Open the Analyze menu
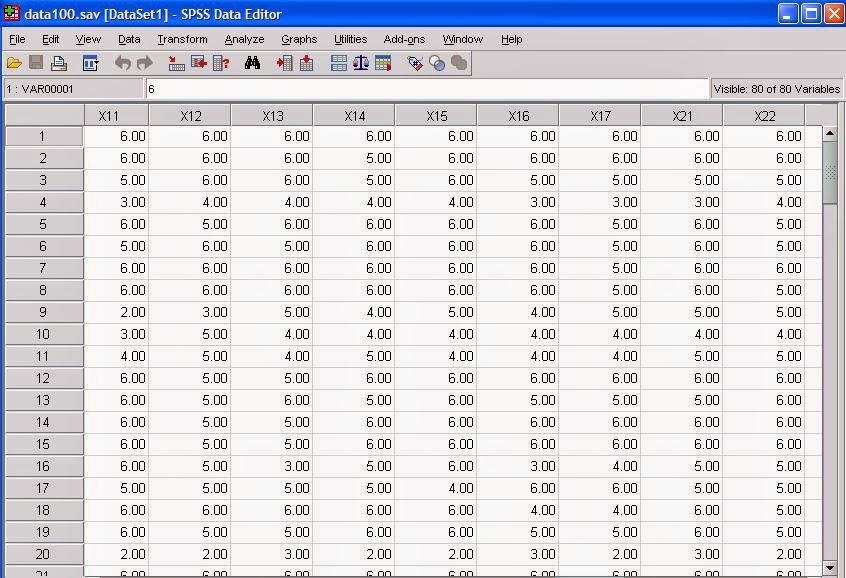Screen dimensions: 846x578 coord(244,39)
